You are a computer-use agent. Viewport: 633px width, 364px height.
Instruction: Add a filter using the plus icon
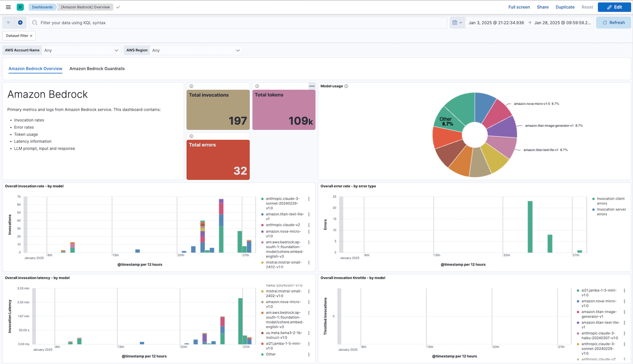[20, 23]
